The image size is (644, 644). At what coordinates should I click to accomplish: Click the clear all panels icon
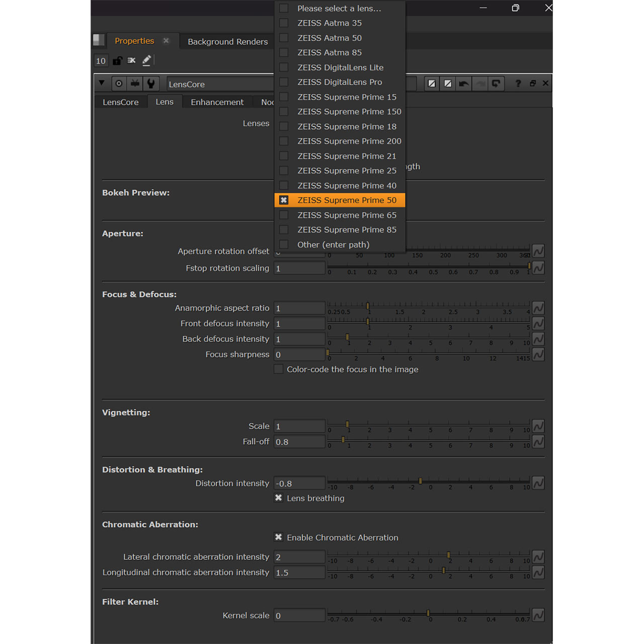pos(132,61)
